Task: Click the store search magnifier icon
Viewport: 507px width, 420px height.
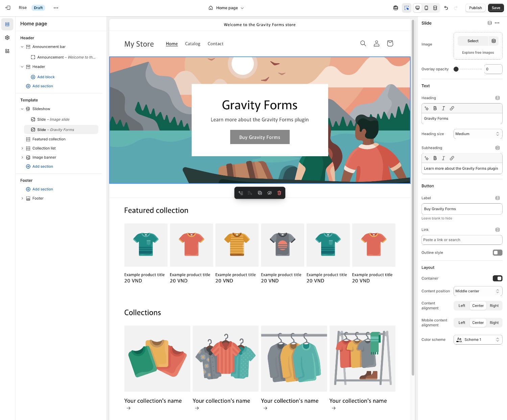Action: click(363, 43)
